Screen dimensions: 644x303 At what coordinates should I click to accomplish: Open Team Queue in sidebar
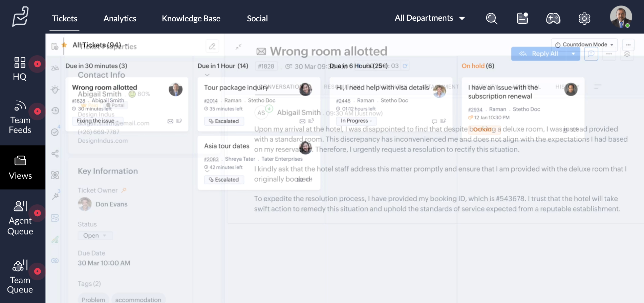(x=20, y=277)
